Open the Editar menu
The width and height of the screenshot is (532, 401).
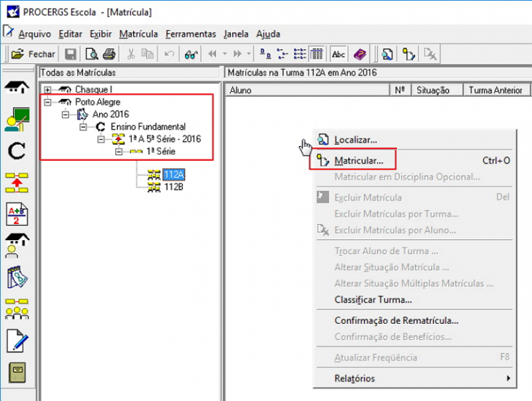(x=70, y=34)
